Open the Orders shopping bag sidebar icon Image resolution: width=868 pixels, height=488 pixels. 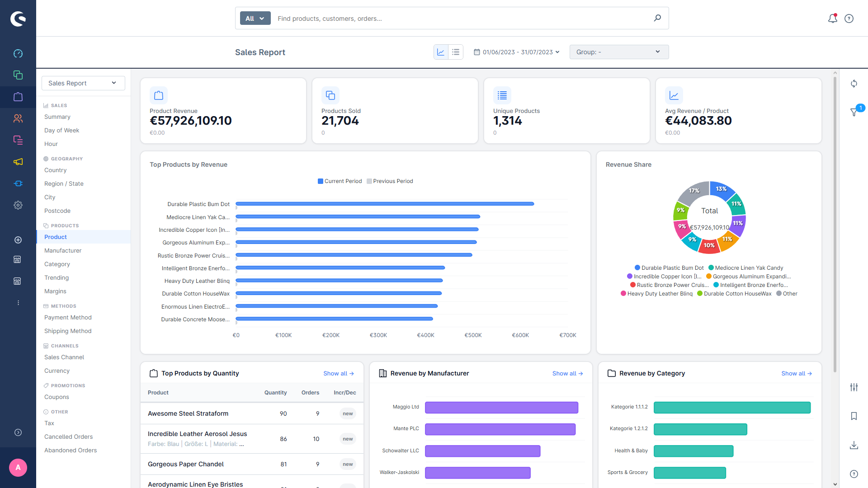[18, 97]
